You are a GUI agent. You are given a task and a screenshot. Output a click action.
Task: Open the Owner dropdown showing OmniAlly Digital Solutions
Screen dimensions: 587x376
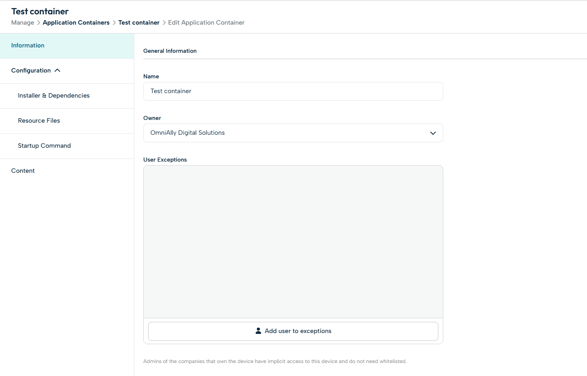pos(293,133)
